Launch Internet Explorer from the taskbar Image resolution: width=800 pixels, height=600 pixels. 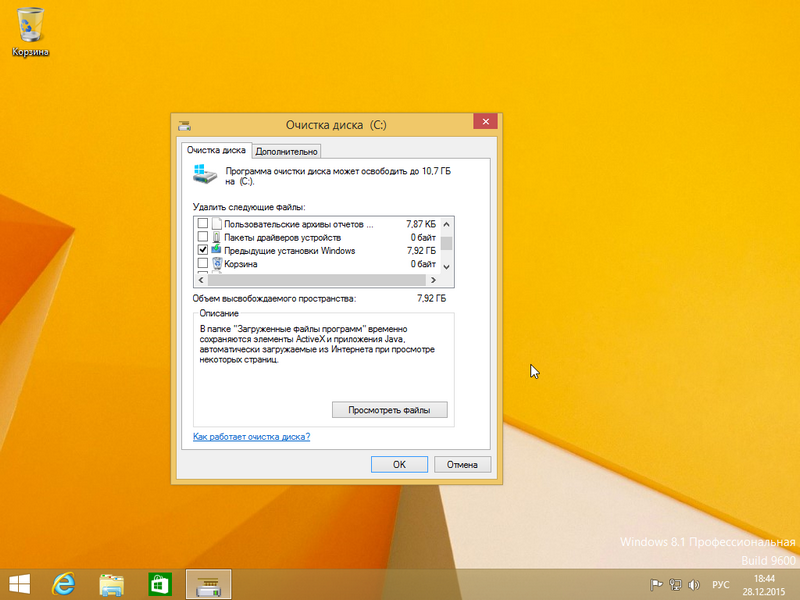[x=65, y=584]
